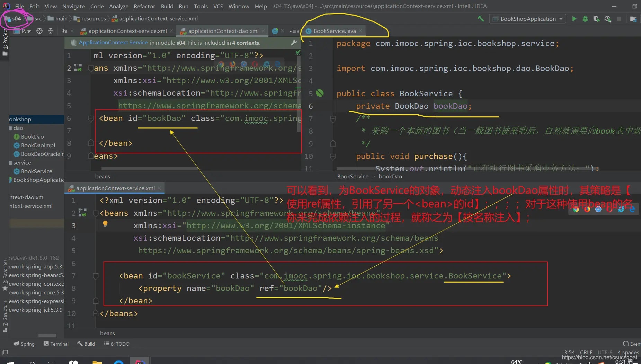The height and width of the screenshot is (364, 641).
Task: Click the Collapse All icon in Project panel
Action: (51, 31)
